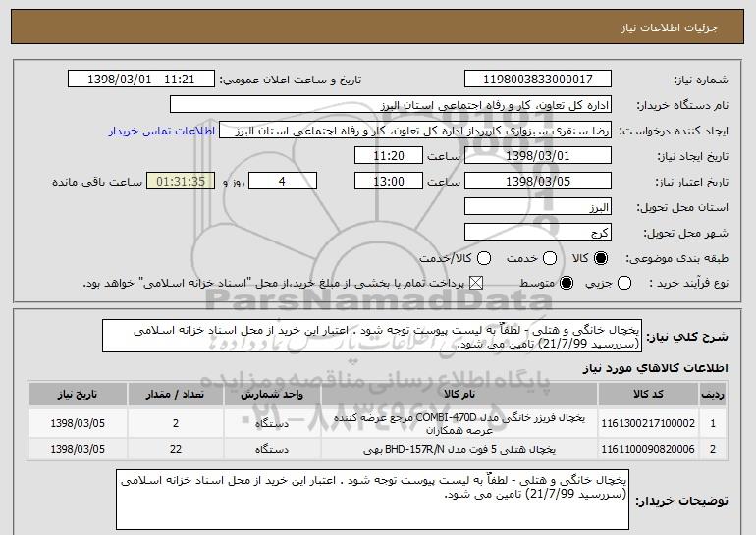Click the ایجاد کننده درخواست field
The image size is (756, 535).
click(x=415, y=131)
